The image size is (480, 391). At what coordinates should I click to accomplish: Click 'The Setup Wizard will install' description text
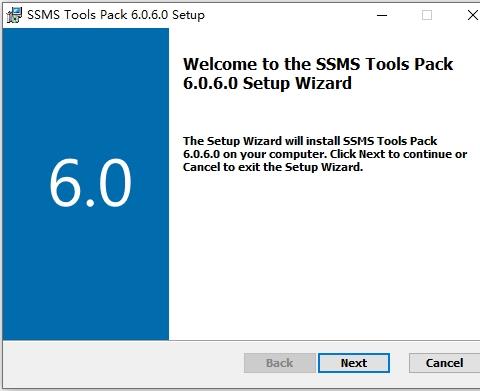pyautogui.click(x=325, y=154)
